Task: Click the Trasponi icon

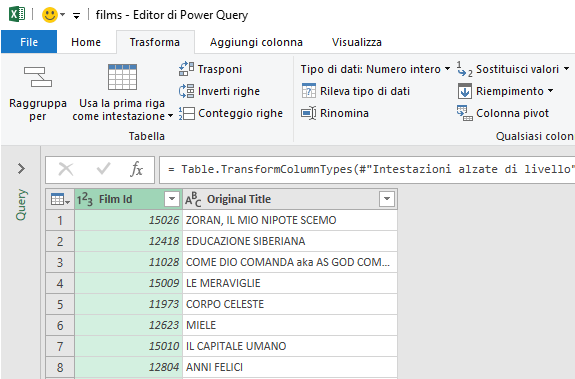Action: pos(186,69)
